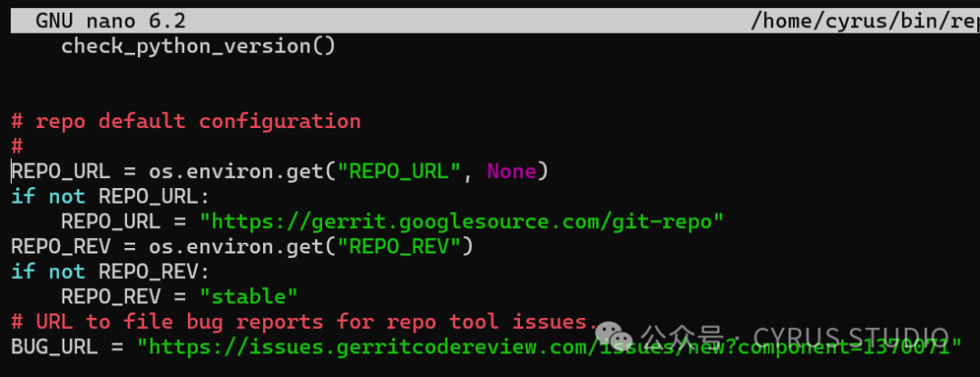The image size is (980, 377).
Task: Click the line 'REPO_REV = os.environ.get("REPO_REV")'
Action: point(242,247)
